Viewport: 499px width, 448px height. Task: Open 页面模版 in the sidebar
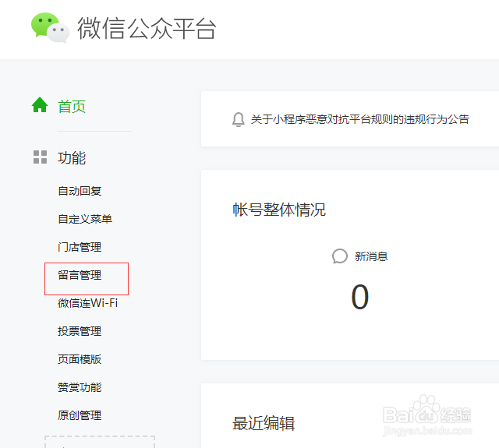point(80,359)
